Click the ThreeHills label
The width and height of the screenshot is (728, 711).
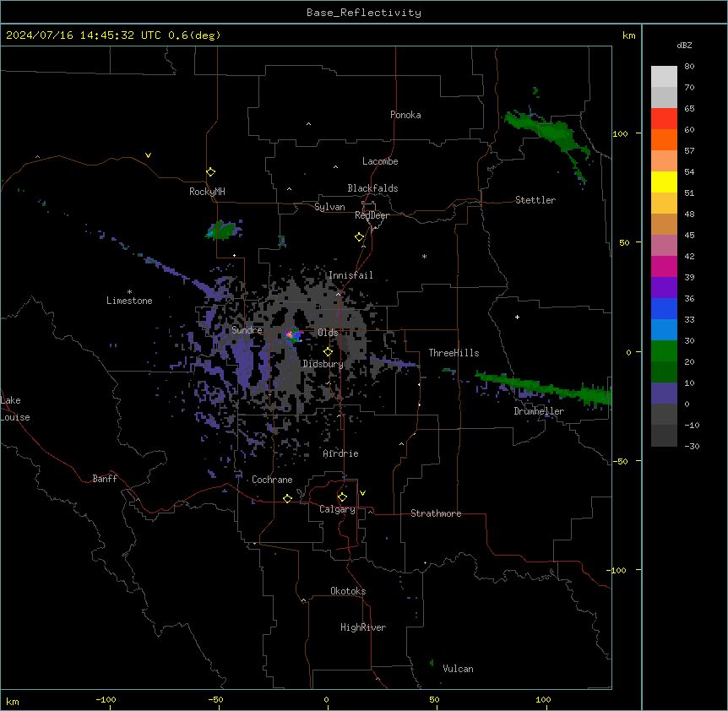454,353
